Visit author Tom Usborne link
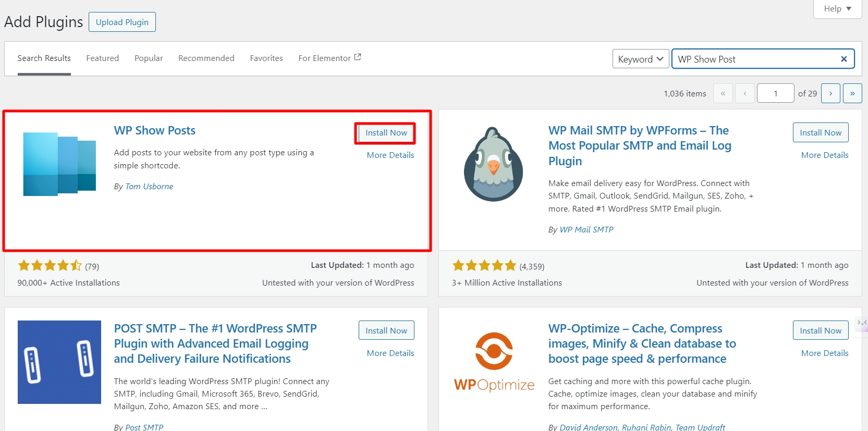 (x=149, y=187)
